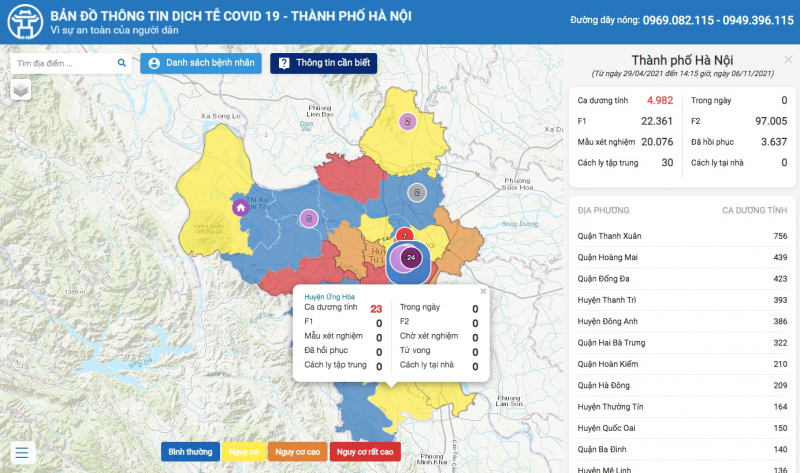Click 'CA DƯƠNG TÍNH' column header
The image size is (800, 473).
coord(754,211)
